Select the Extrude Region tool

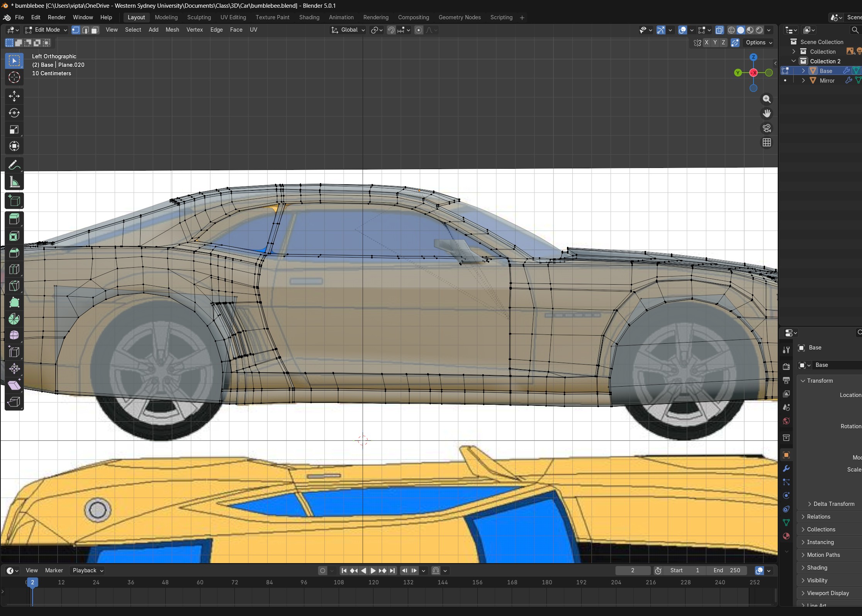click(14, 219)
